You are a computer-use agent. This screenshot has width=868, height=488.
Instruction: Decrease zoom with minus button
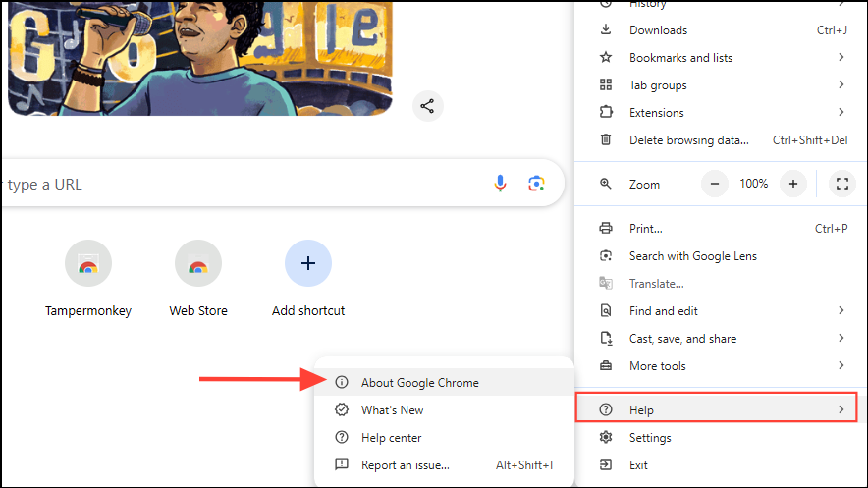coord(715,184)
